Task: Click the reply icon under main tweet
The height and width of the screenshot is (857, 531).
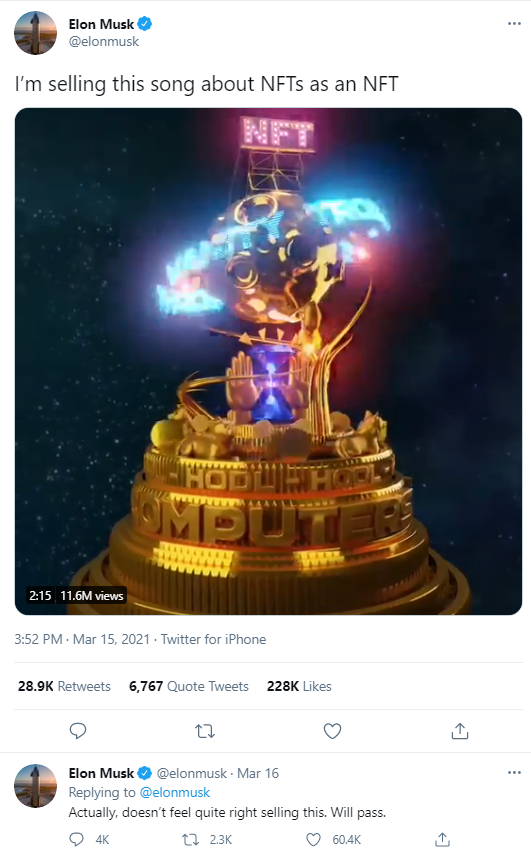Action: (x=78, y=731)
